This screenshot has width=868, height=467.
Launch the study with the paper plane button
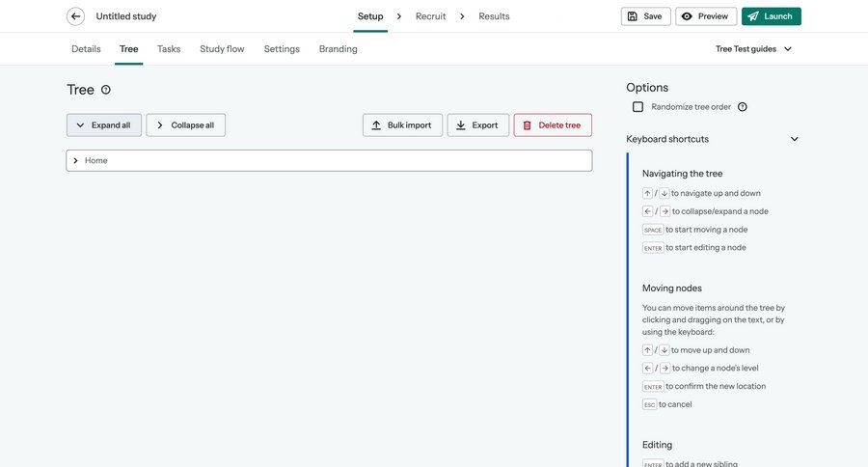pos(771,16)
